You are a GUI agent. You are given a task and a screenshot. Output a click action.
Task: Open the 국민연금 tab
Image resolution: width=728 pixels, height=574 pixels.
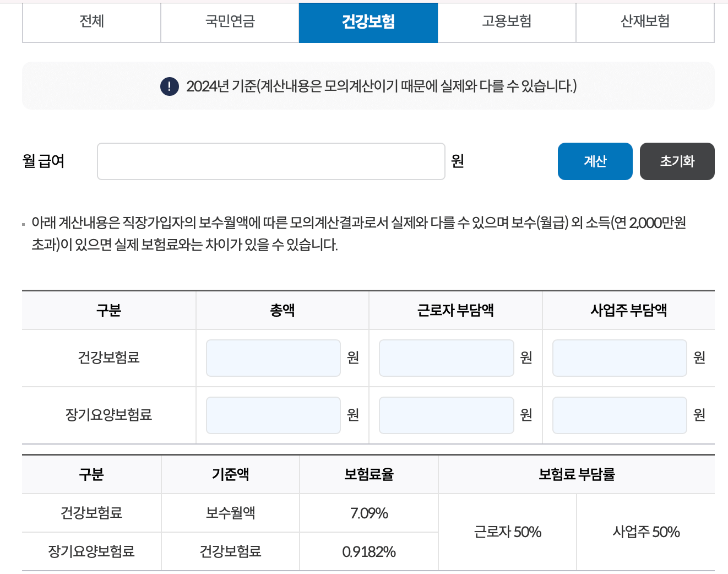point(229,23)
